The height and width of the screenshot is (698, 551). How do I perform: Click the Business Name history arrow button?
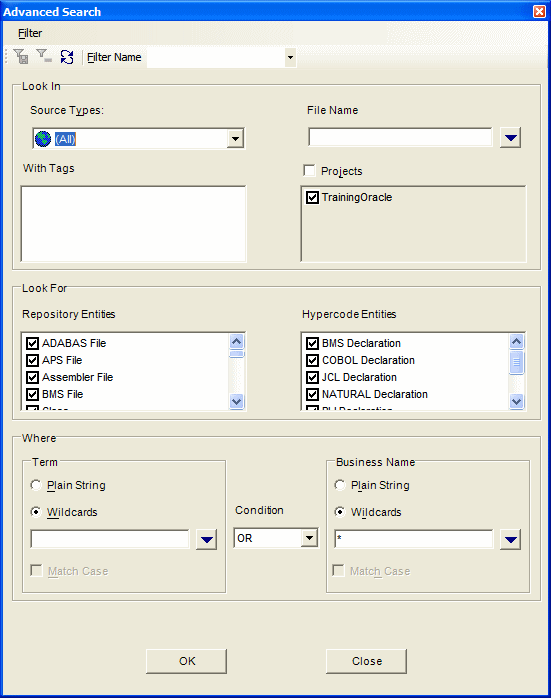pos(510,540)
